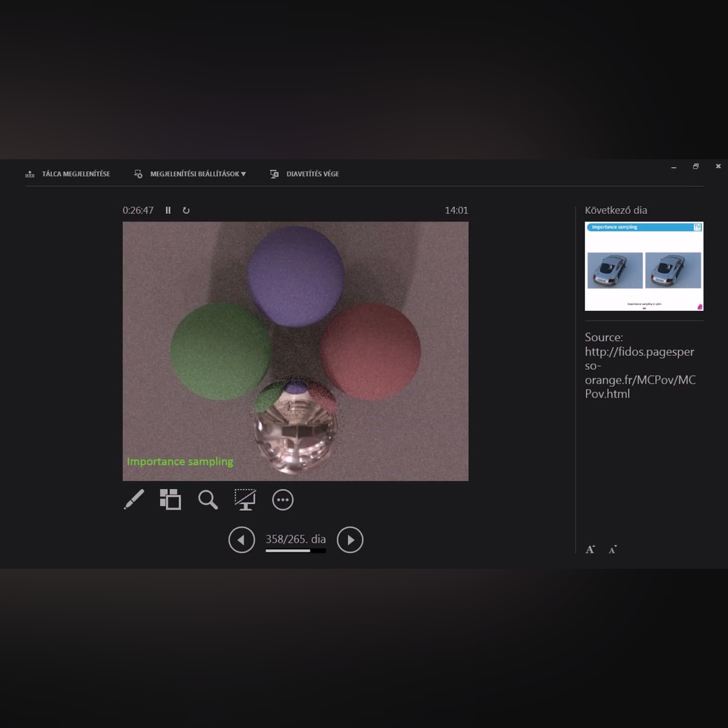Viewport: 728px width, 728px height.
Task: Advance to the next slide arrow
Action: click(x=350, y=540)
